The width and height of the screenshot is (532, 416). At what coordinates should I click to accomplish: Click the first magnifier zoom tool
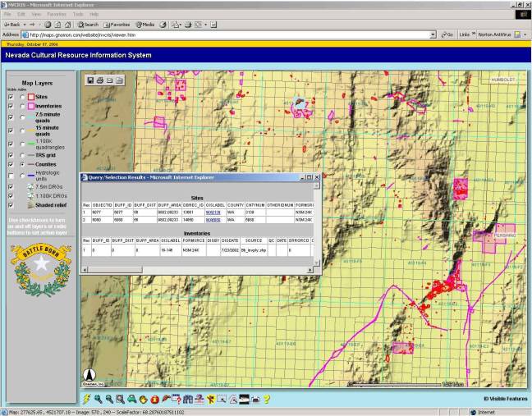[x=99, y=399]
